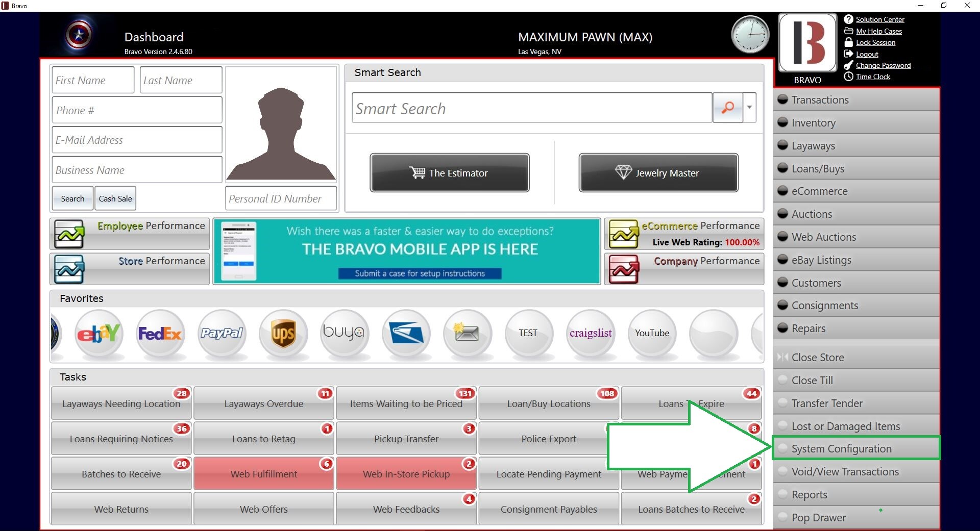Open Repairs menu item
This screenshot has width=980, height=531.
click(x=856, y=328)
